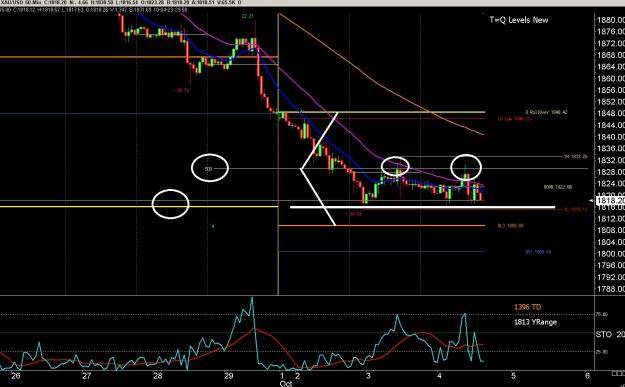This screenshot has height=387, width=625.
Task: Click the current price marker 1818.20
Action: point(611,201)
